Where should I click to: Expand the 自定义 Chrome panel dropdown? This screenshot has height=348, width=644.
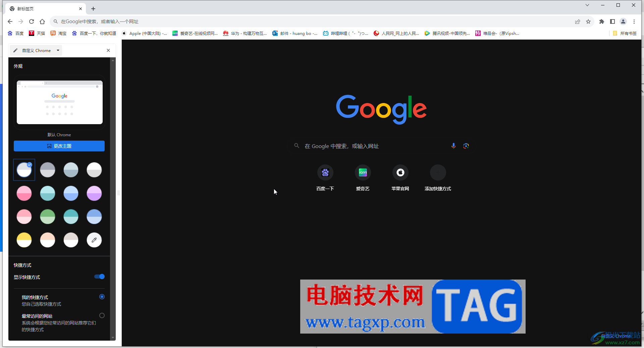[x=58, y=50]
